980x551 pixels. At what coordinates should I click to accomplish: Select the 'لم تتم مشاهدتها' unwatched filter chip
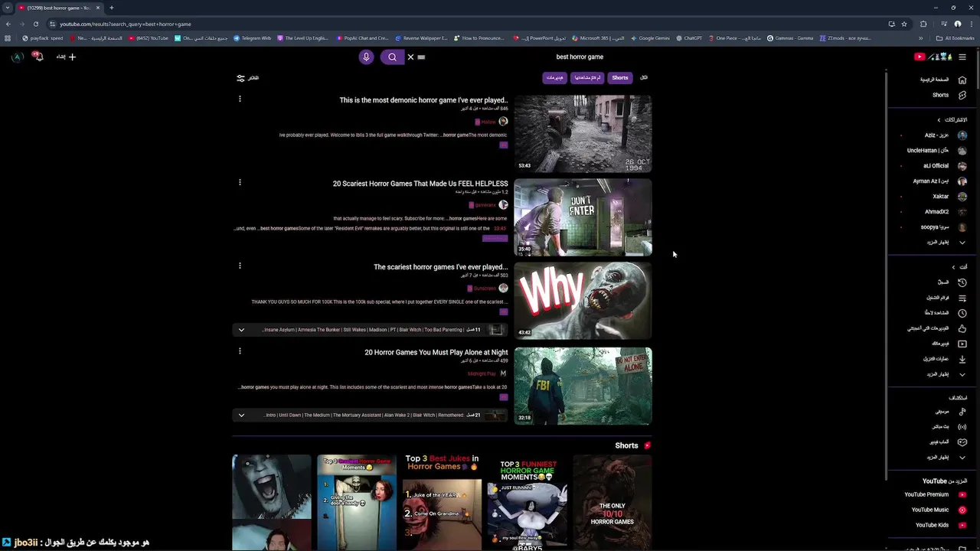point(588,77)
